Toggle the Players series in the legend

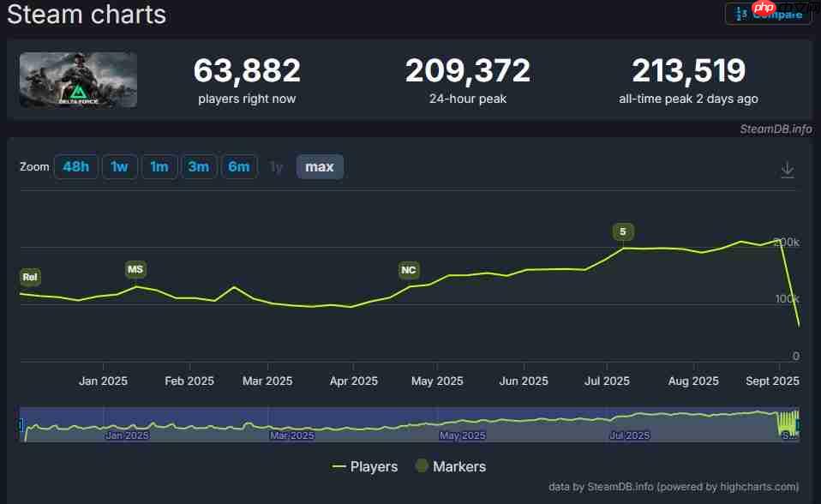365,467
